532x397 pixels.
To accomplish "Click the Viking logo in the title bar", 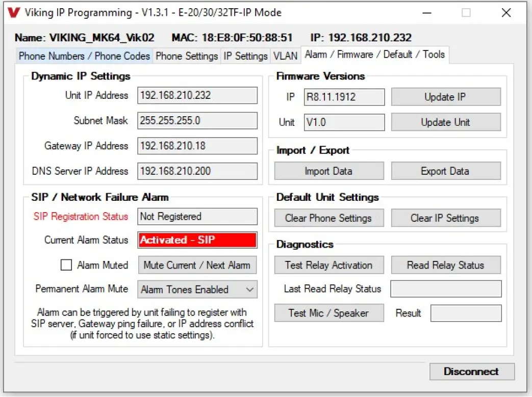I will pyautogui.click(x=14, y=12).
